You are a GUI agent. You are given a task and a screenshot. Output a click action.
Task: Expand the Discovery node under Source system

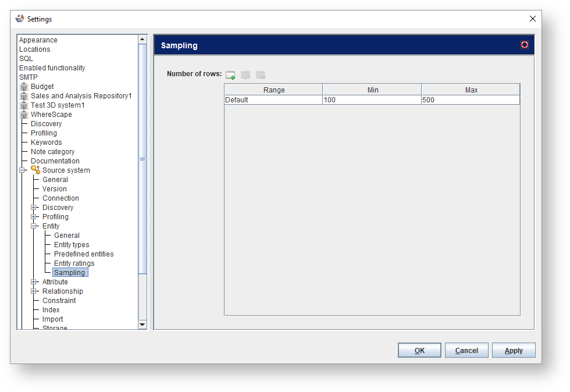(34, 208)
